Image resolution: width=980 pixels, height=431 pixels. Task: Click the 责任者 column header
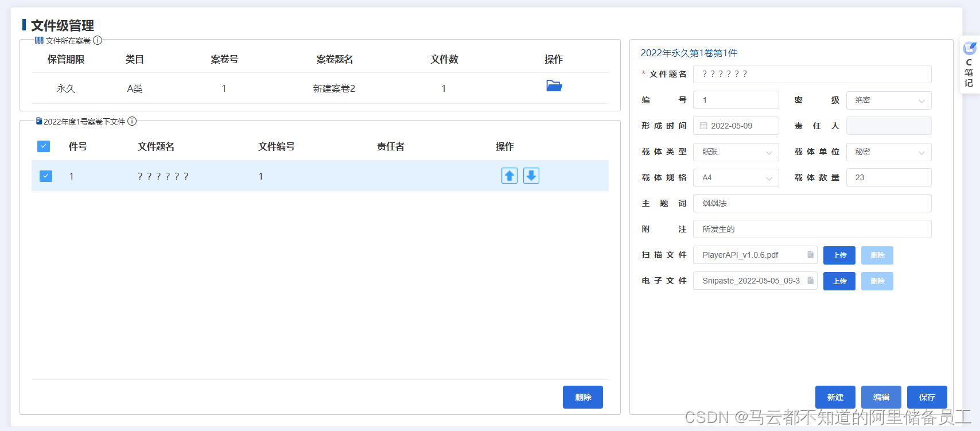[391, 146]
